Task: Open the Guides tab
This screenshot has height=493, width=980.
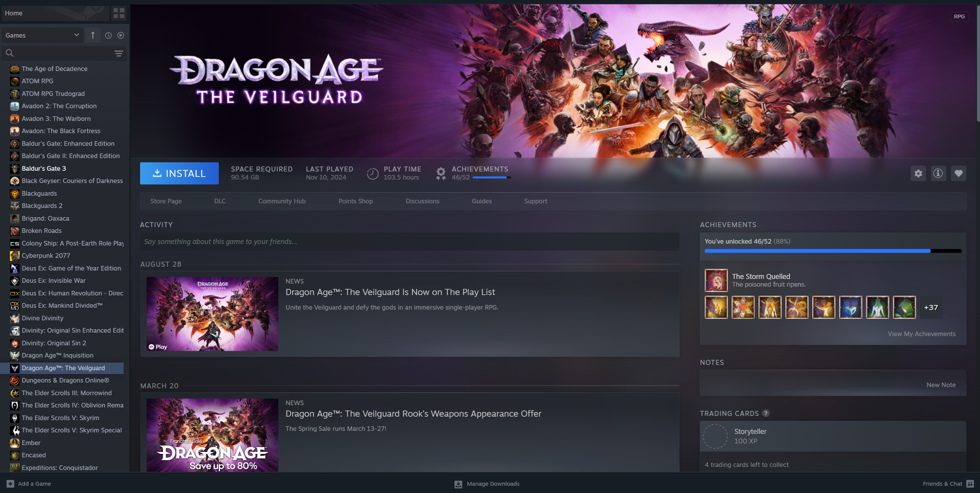Action: pos(481,201)
